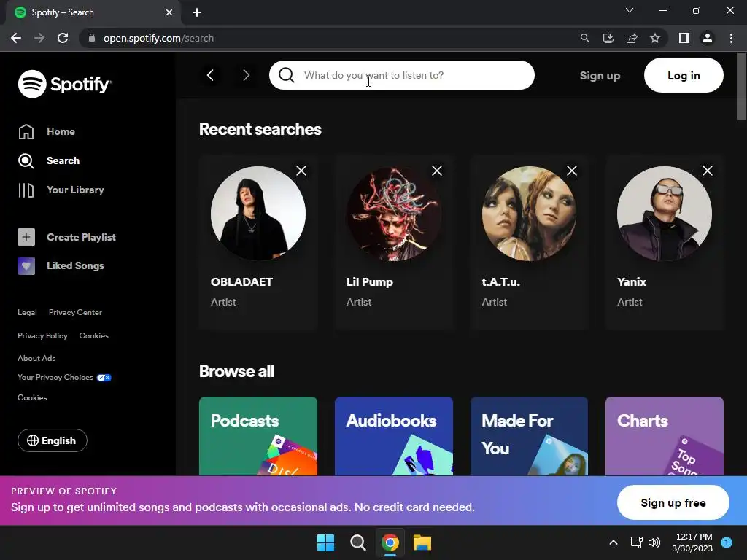Viewport: 747px width, 560px height.
Task: Open the Made For You tile
Action: pos(530,436)
